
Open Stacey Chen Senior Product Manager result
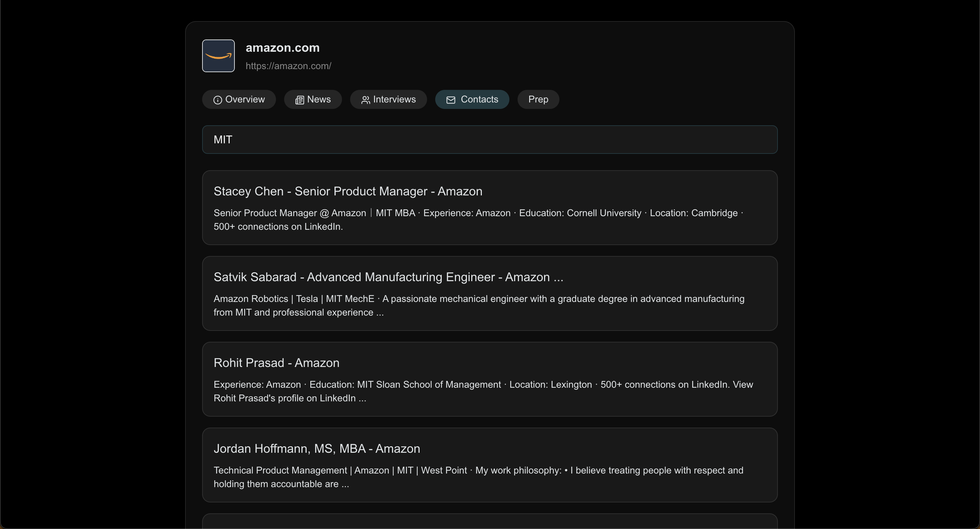click(490, 207)
